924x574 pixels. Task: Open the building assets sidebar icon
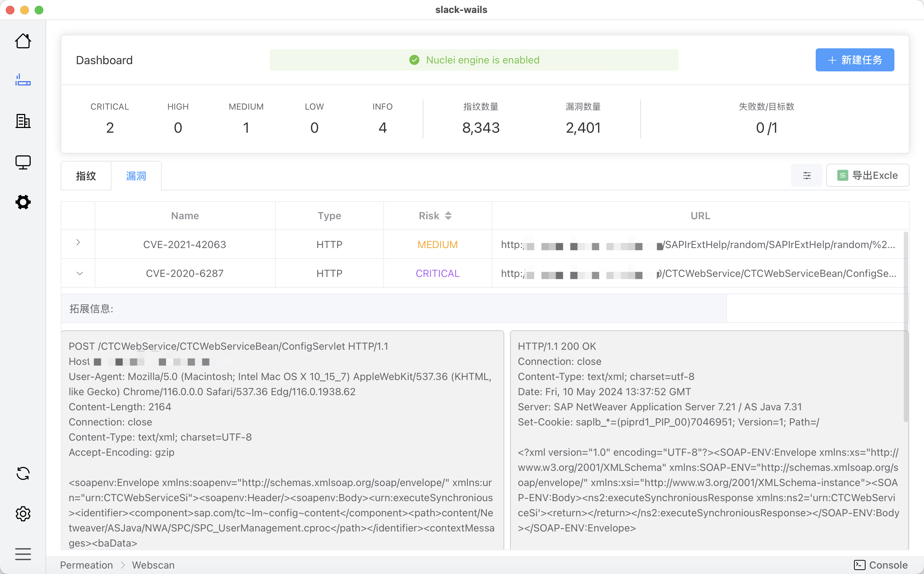pos(23,121)
